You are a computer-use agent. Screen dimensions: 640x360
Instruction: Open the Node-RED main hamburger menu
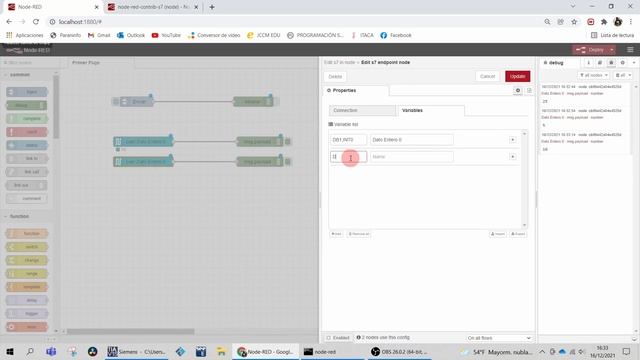(630, 50)
